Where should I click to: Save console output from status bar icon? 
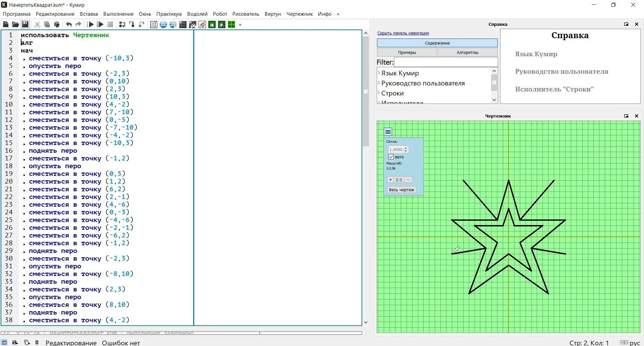click(x=15, y=343)
